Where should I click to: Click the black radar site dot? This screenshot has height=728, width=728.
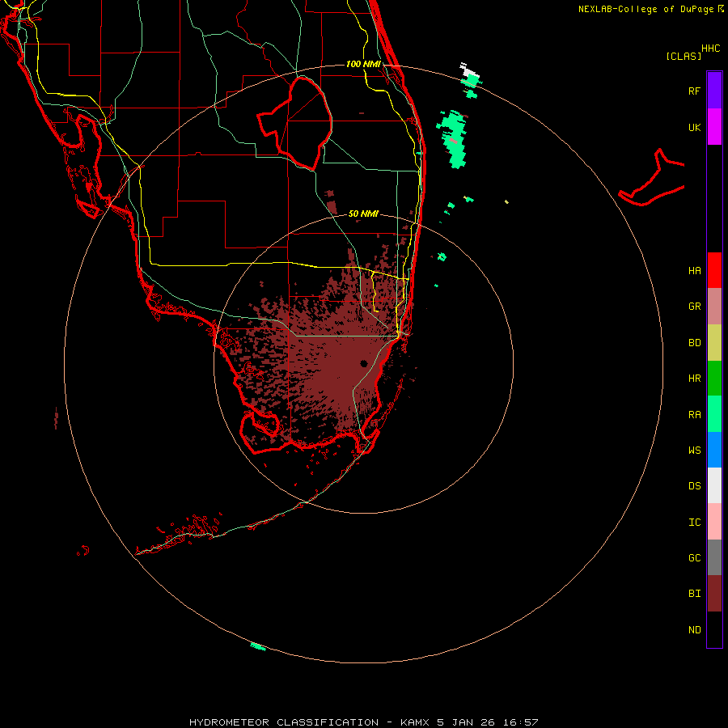[x=363, y=363]
